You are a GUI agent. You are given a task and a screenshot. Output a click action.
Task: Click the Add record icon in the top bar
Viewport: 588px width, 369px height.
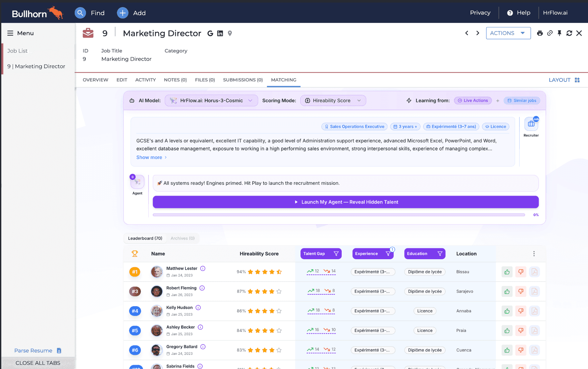122,13
